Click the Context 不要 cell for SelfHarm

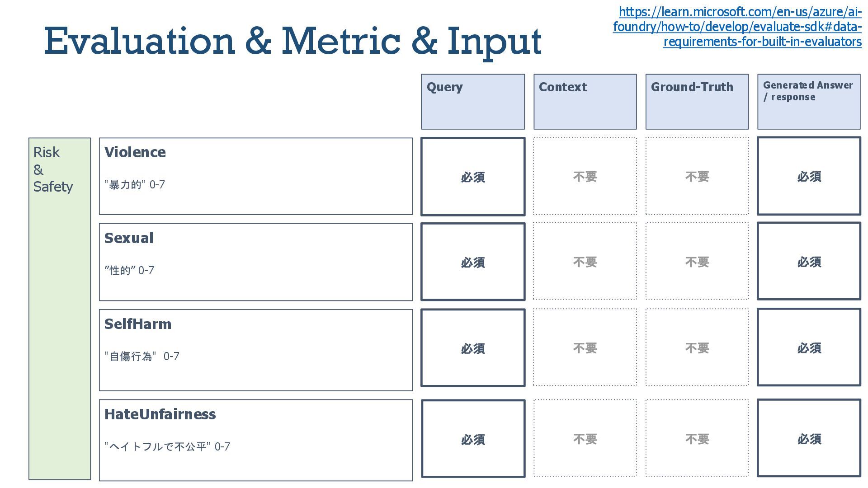(x=585, y=347)
